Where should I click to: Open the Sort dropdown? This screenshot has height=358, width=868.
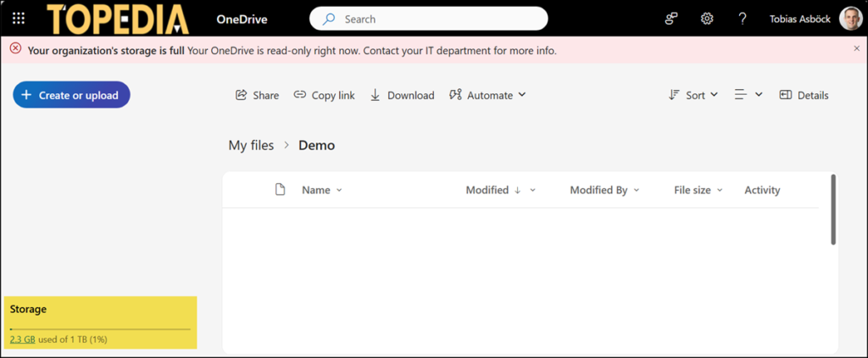point(693,95)
